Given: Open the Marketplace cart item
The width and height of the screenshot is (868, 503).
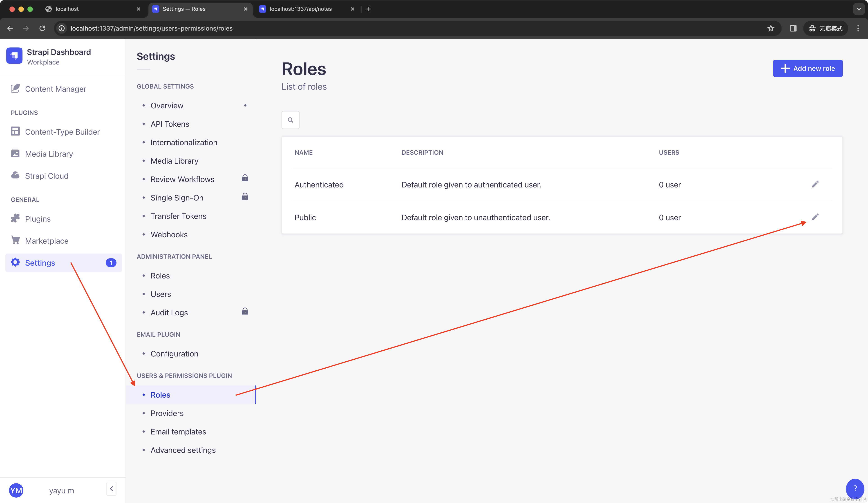Looking at the screenshot, I should pos(47,241).
